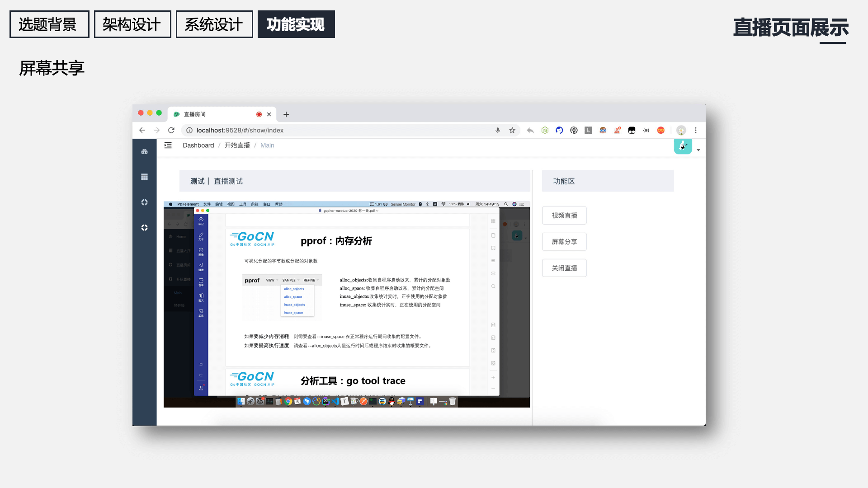This screenshot has height=488, width=868.
Task: Click the Node.js extension icon
Action: click(x=545, y=131)
